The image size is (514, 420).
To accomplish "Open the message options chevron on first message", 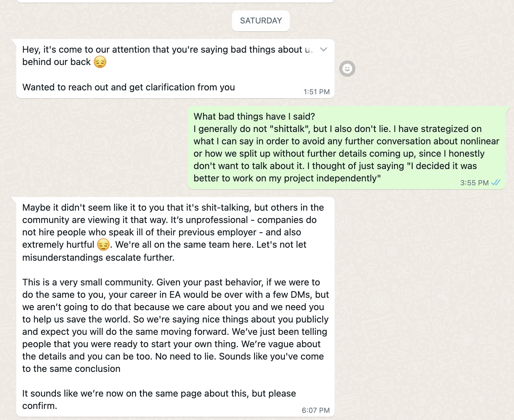I will 323,49.
